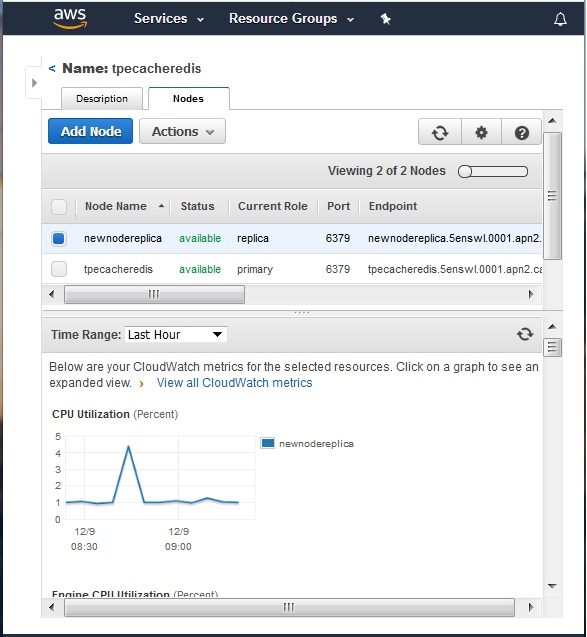This screenshot has width=587, height=637.
Task: Open the Services menu
Action: tap(169, 19)
